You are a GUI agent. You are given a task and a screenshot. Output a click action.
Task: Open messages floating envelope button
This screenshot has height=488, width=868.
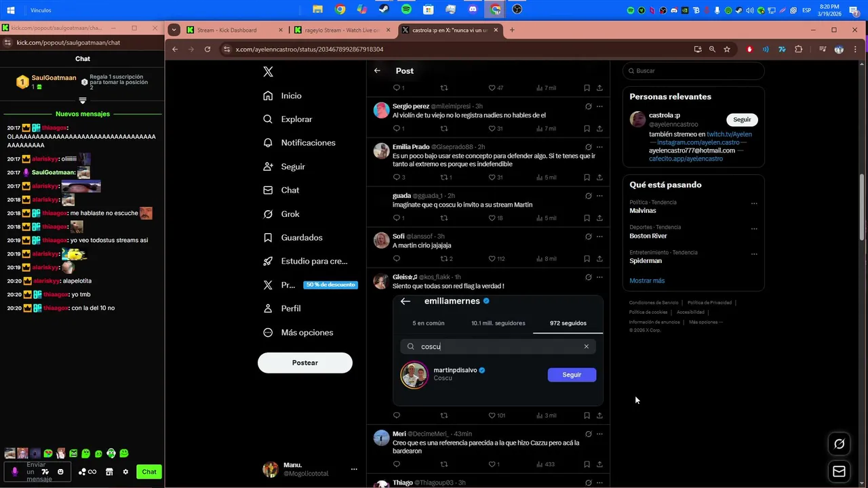coord(840,472)
